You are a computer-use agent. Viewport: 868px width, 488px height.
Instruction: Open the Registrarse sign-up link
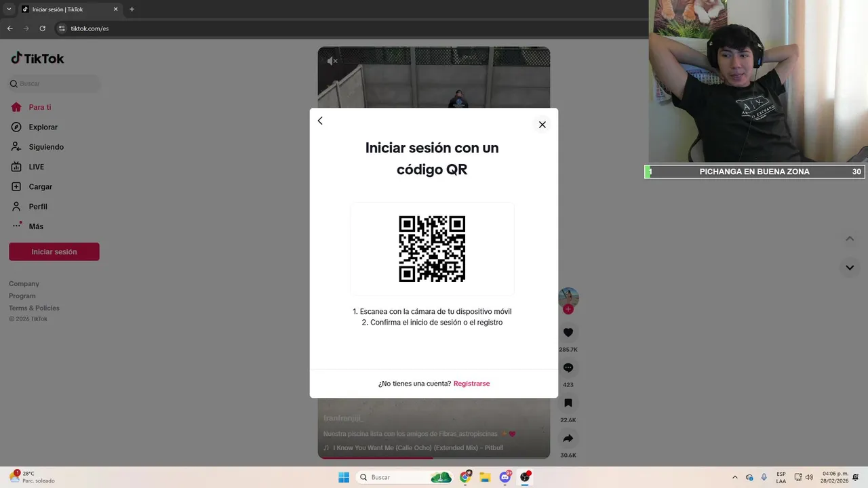471,384
